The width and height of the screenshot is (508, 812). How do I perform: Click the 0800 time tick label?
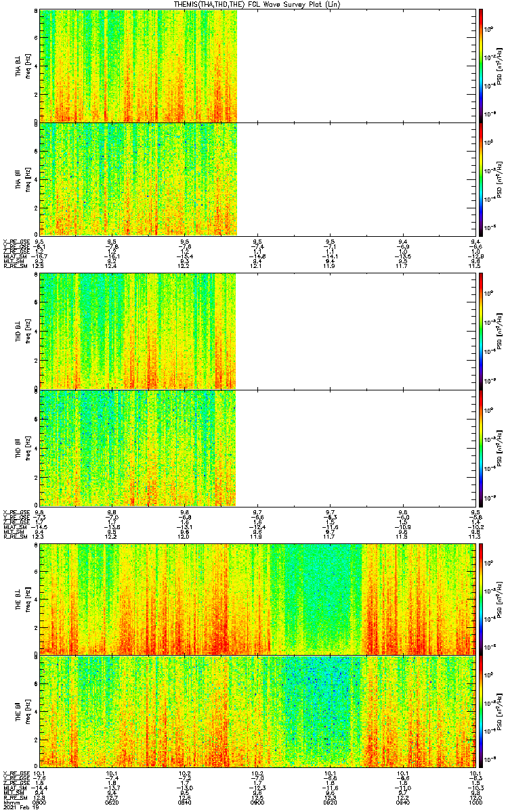[x=40, y=803]
